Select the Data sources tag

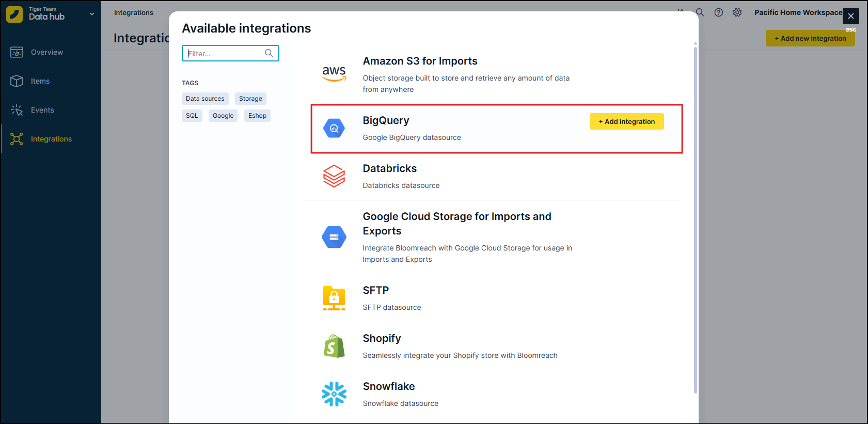pyautogui.click(x=205, y=99)
